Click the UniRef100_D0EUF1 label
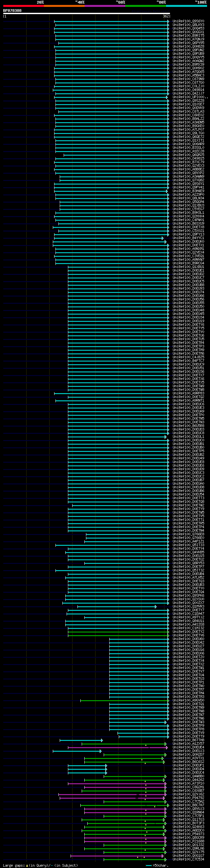The height and width of the screenshot is (868, 210). (188, 766)
